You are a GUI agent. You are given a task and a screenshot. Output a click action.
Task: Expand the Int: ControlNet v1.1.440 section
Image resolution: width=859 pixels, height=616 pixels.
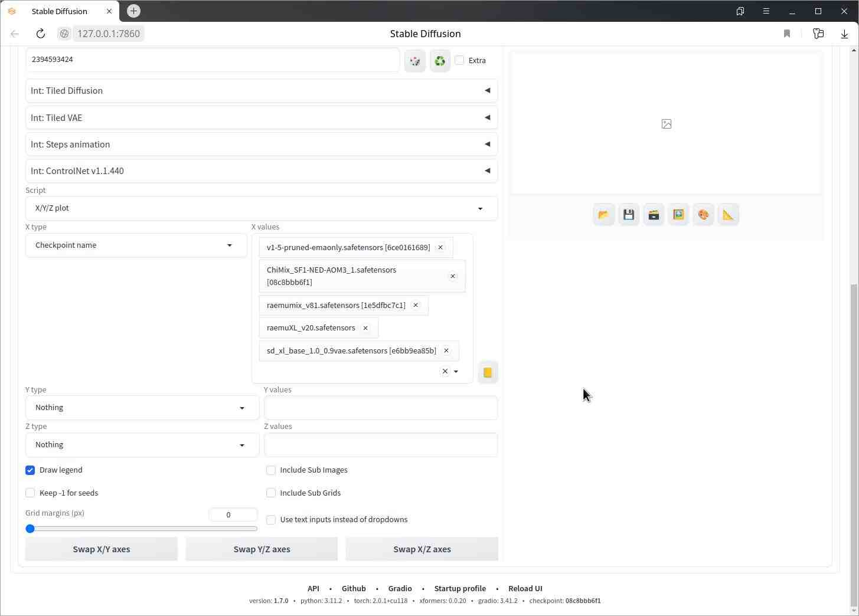coord(262,171)
